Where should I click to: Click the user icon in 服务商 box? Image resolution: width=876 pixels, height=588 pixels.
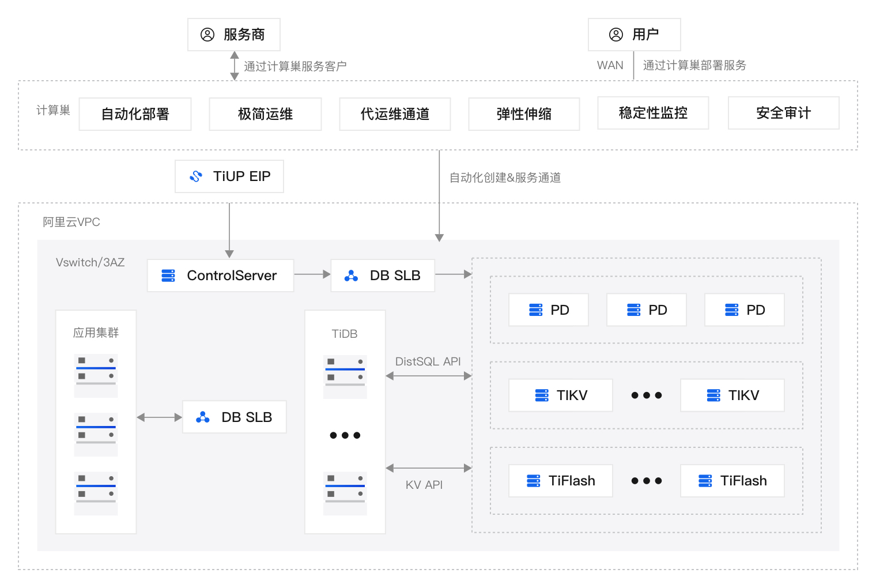207,35
